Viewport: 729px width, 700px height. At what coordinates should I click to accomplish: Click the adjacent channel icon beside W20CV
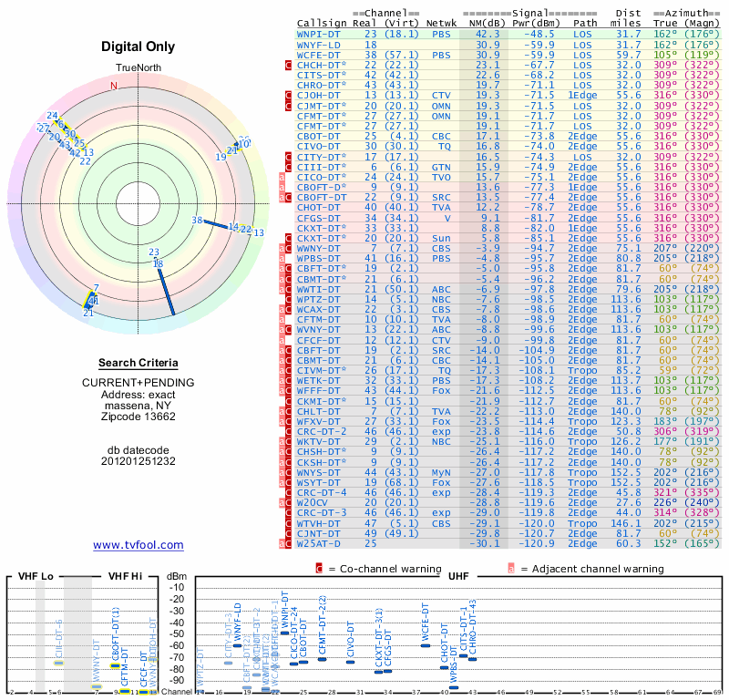[282, 500]
